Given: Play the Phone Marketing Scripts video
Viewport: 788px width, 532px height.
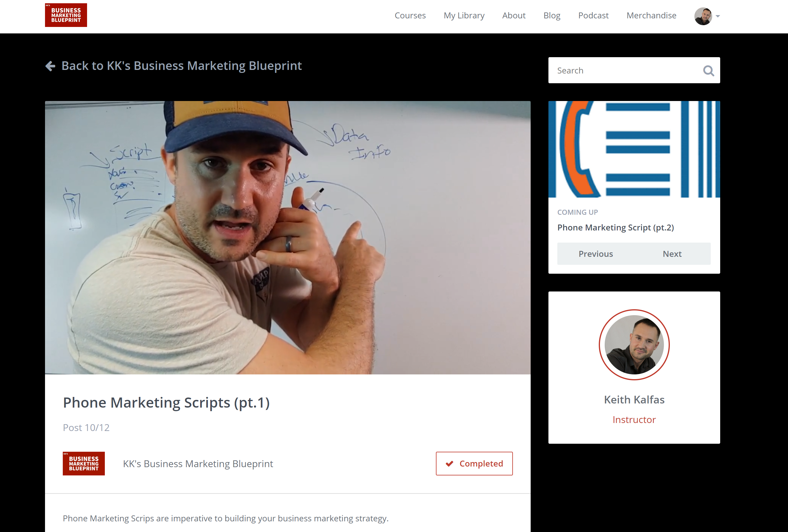Looking at the screenshot, I should [288, 238].
